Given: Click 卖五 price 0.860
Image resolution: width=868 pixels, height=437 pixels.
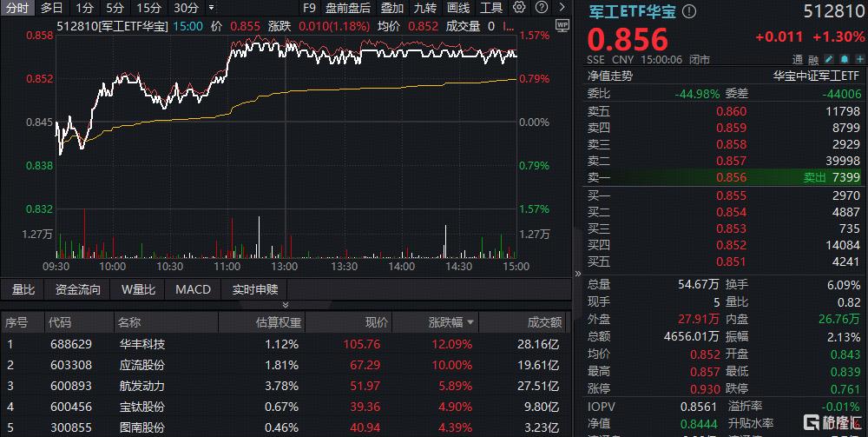Looking at the screenshot, I should point(731,111).
